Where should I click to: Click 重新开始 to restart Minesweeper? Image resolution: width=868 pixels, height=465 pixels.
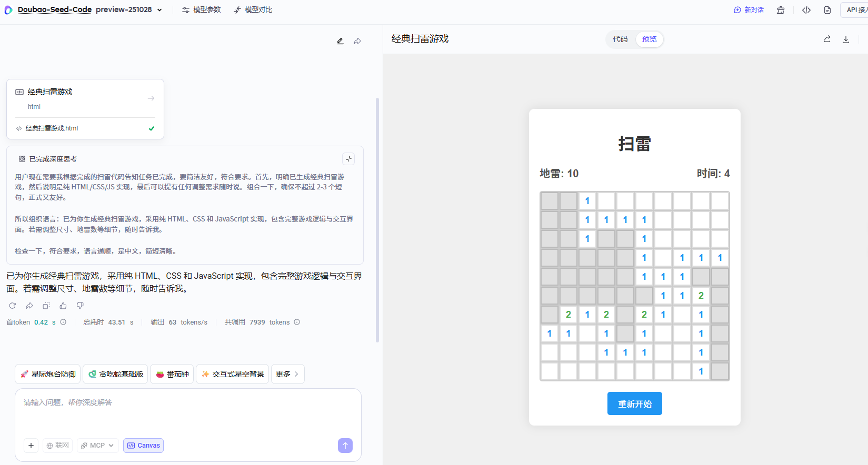pyautogui.click(x=635, y=403)
